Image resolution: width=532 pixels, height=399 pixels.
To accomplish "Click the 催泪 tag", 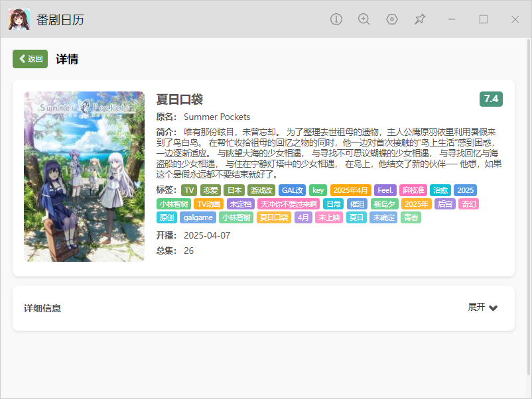I will point(357,204).
